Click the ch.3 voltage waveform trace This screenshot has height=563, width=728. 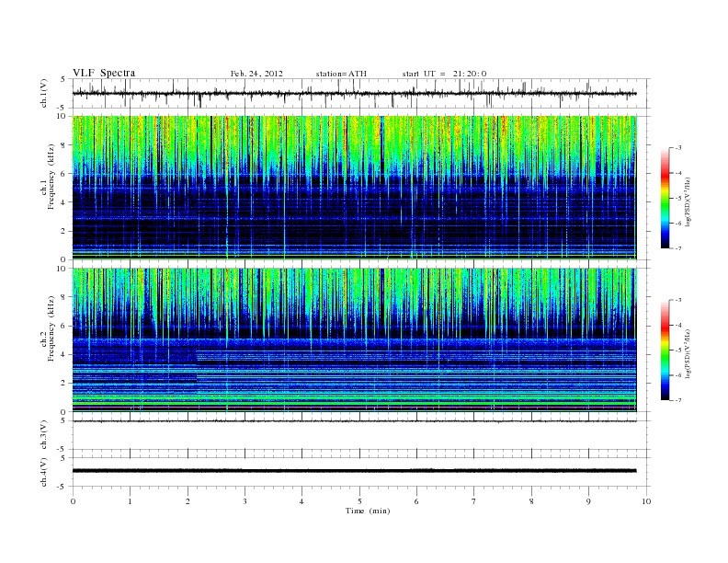click(x=354, y=421)
